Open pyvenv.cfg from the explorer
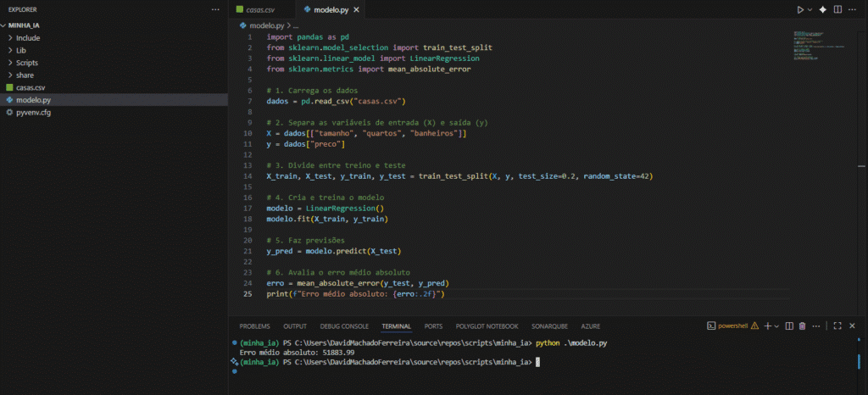Viewport: 868px width, 395px height. (x=33, y=112)
